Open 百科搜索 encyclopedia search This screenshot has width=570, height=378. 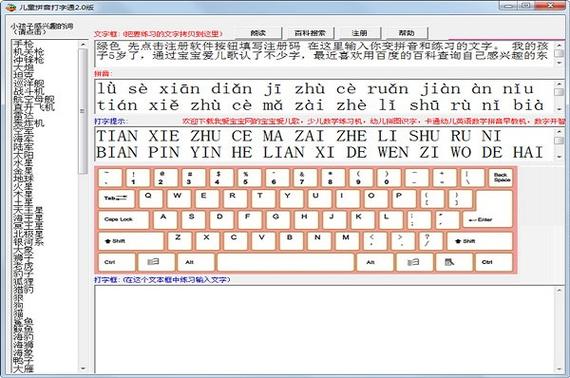tap(310, 33)
